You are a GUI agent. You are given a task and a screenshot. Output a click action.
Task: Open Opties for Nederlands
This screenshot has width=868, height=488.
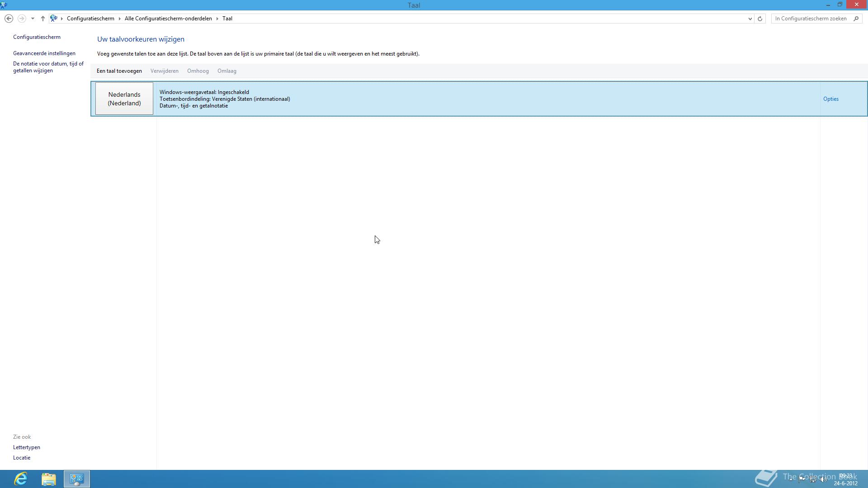pos(830,99)
